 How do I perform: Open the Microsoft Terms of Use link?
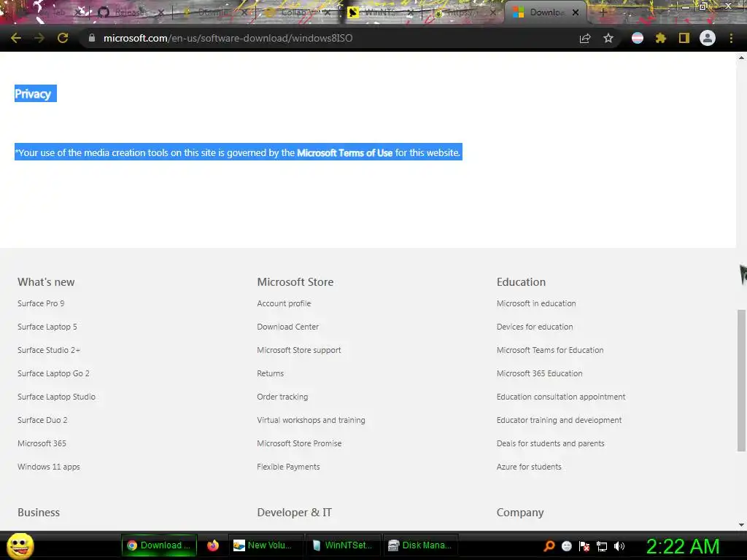click(344, 153)
